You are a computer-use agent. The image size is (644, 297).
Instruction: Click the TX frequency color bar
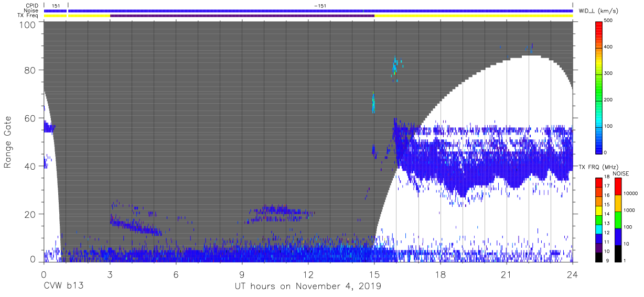[x=599, y=219]
